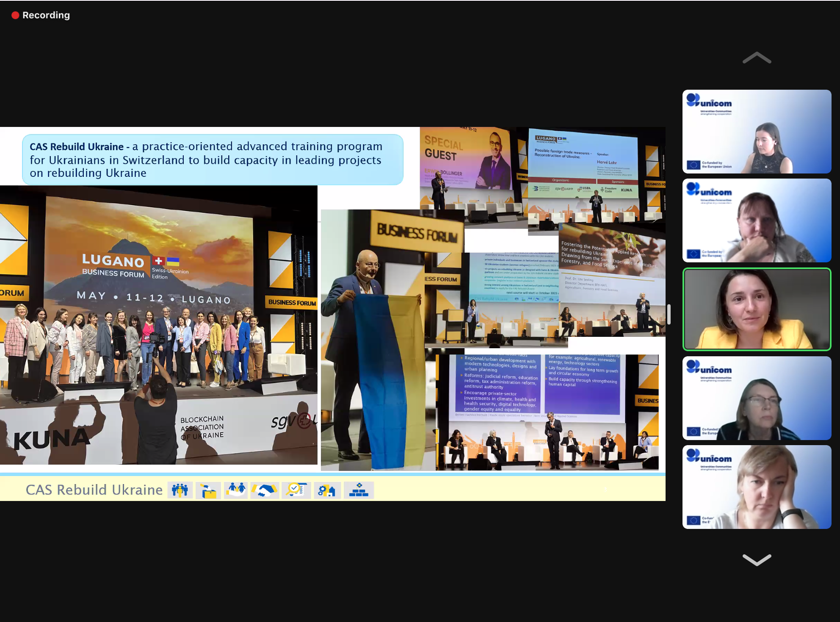Click the Lugano Business Forum group photo
840x622 pixels.
tap(159, 325)
